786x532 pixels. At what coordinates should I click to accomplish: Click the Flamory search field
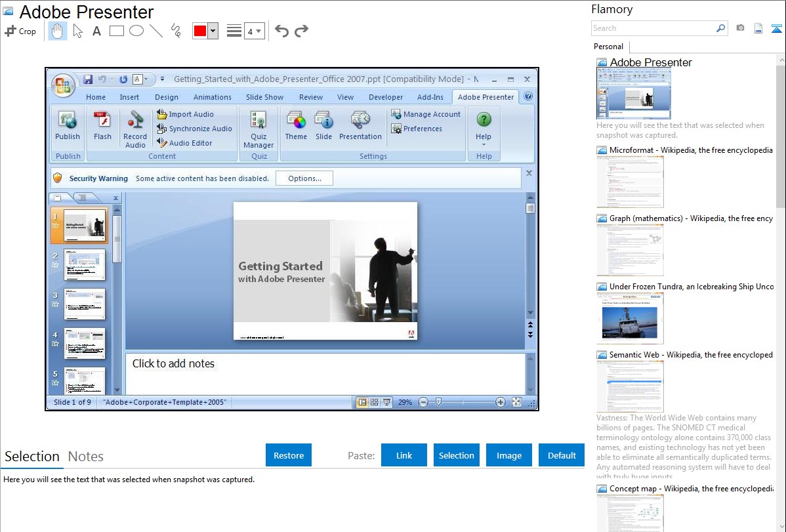click(653, 28)
